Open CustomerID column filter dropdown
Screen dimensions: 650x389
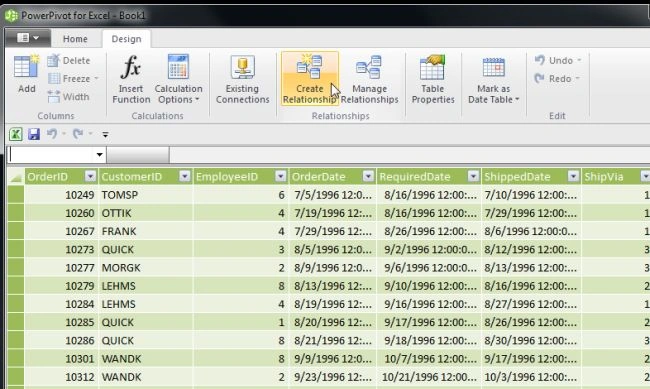tap(185, 177)
